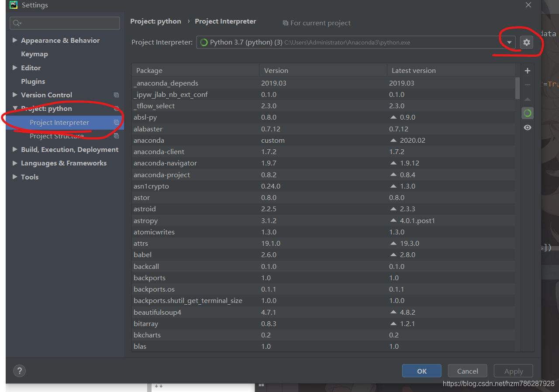Image resolution: width=559 pixels, height=392 pixels.
Task: Select the _anaconda_depends package row
Action: (x=324, y=83)
